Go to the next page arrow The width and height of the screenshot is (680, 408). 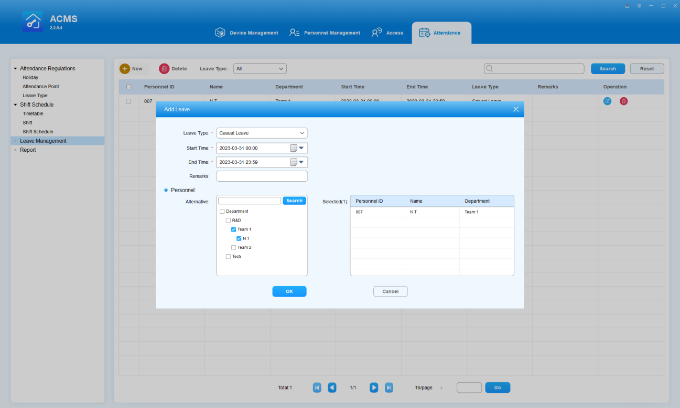pos(373,387)
